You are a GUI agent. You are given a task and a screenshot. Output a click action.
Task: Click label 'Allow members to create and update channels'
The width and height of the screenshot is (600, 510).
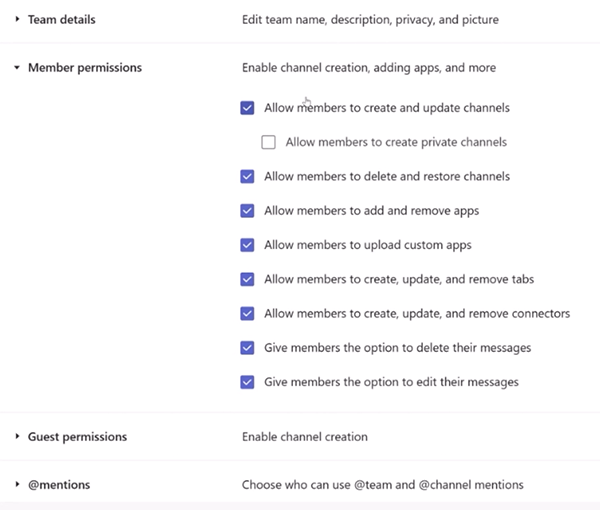(x=387, y=108)
